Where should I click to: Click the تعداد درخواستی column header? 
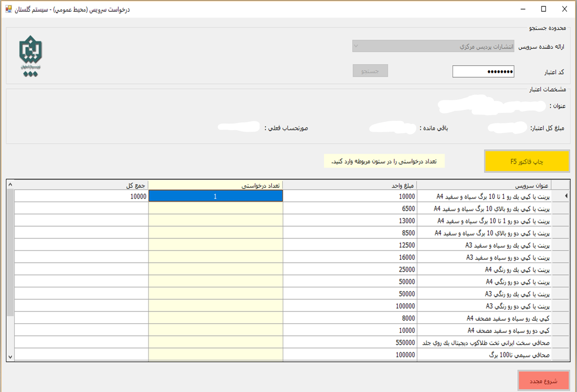[x=215, y=185]
